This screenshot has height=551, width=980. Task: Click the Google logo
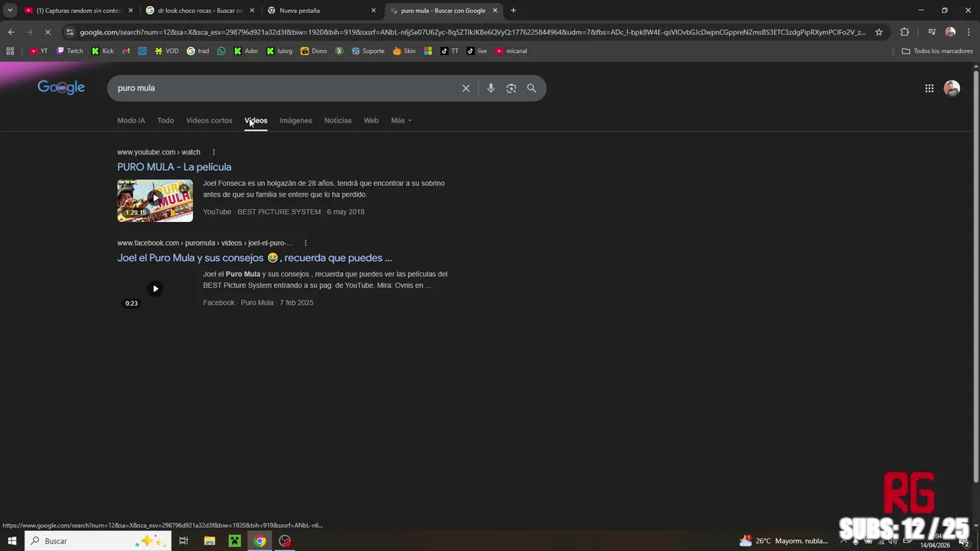click(61, 87)
